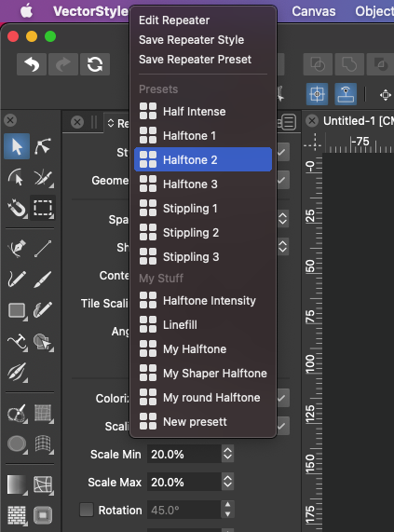Toggle the blue anchor alignment button
Image resolution: width=394 pixels, height=532 pixels.
(346, 94)
